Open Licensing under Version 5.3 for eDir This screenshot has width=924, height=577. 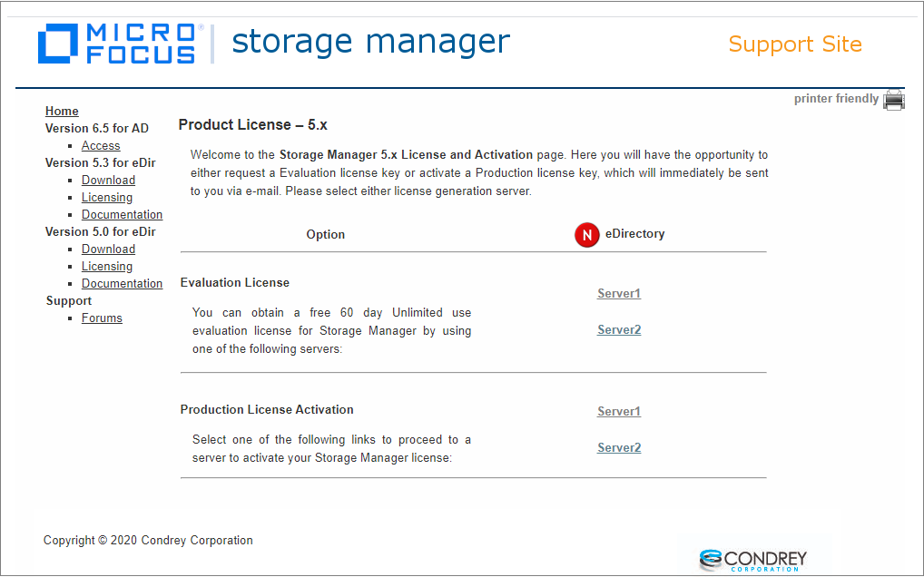click(x=107, y=197)
